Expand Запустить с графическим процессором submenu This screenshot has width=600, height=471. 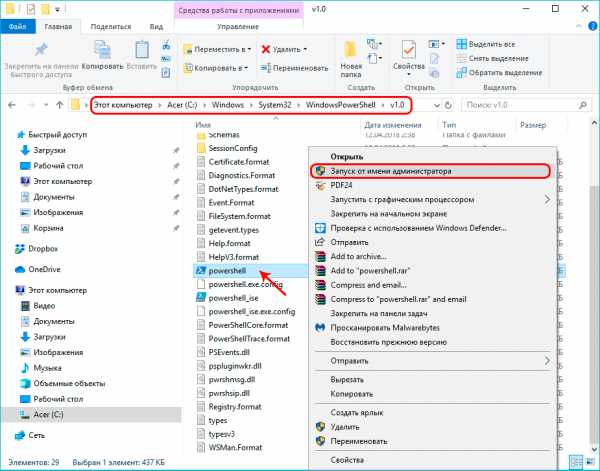[547, 200]
